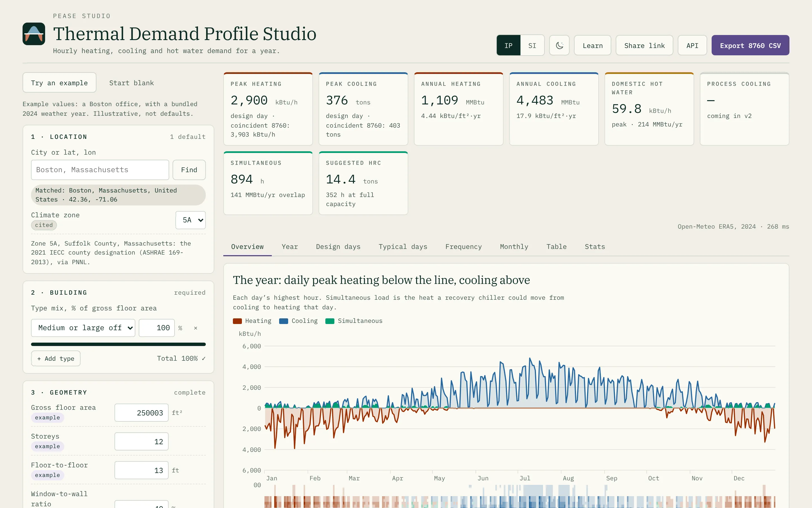Edit the Storeys field
The width and height of the screenshot is (812, 508).
click(141, 441)
